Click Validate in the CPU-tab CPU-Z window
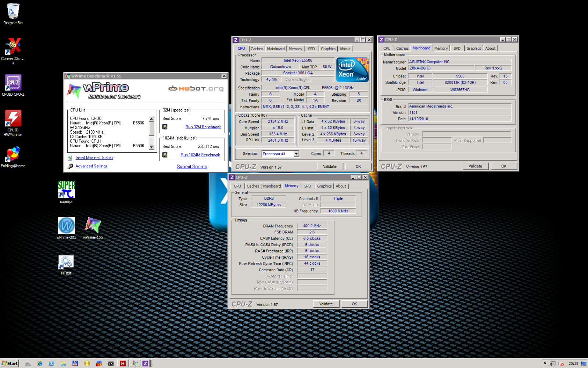 pyautogui.click(x=330, y=166)
